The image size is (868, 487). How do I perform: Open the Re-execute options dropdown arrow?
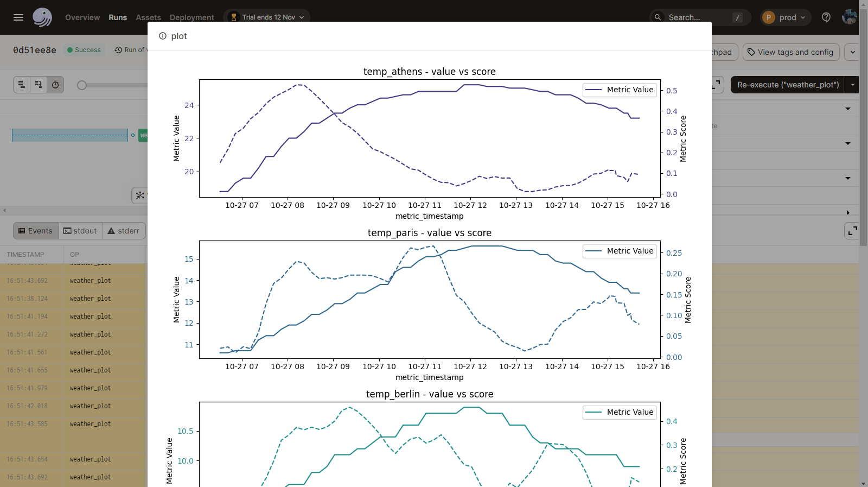(x=852, y=85)
